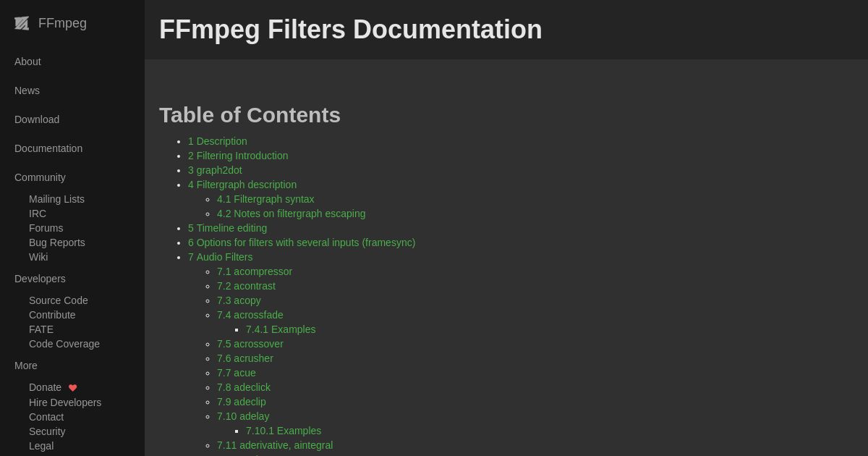Image resolution: width=868 pixels, height=456 pixels.
Task: Open Bug Reports in the sidebar
Action: coord(57,242)
